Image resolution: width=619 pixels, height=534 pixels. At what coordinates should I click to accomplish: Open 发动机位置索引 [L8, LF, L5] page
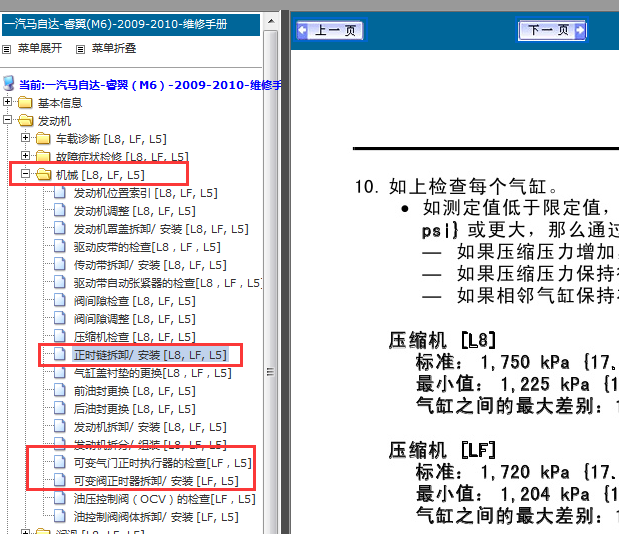click(145, 193)
